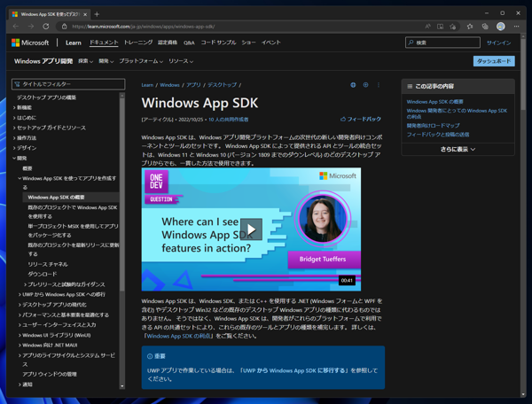
Task: Open the Edge Settings and more ellipsis
Action: click(516, 27)
